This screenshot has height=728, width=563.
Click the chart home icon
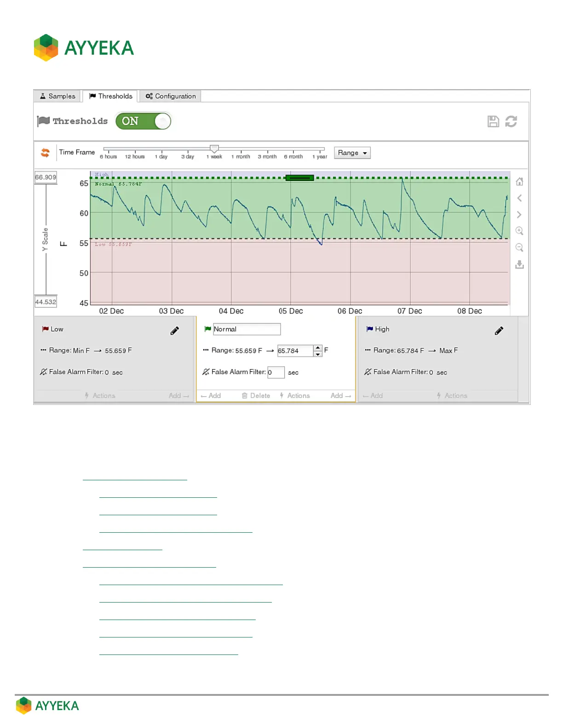(x=519, y=182)
